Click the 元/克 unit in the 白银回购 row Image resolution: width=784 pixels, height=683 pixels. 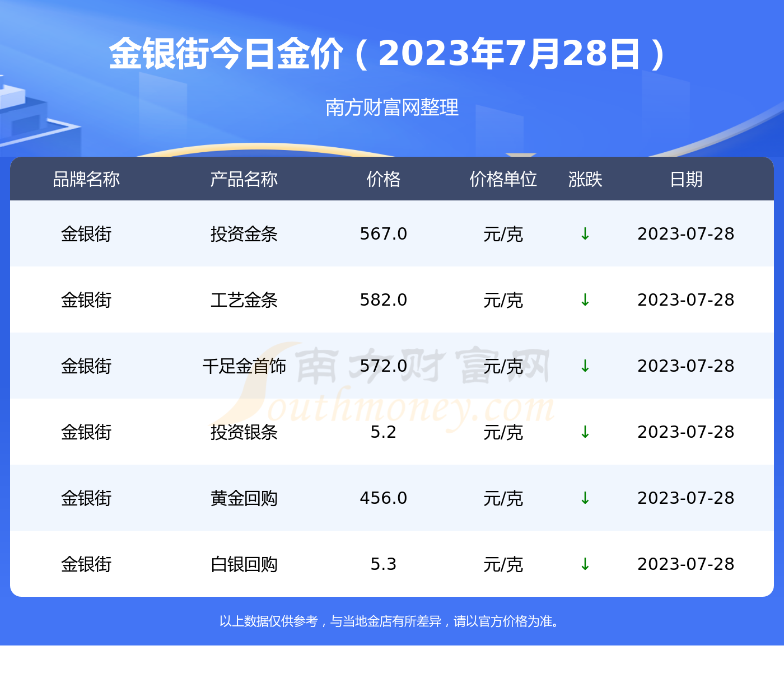point(503,564)
